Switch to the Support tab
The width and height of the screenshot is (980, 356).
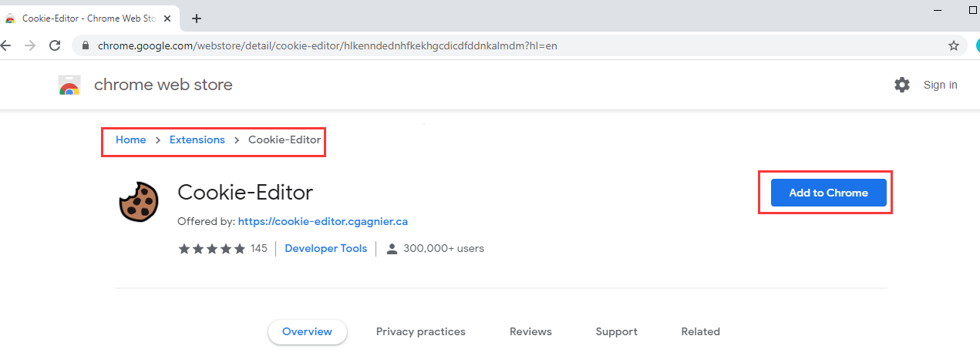(x=616, y=331)
